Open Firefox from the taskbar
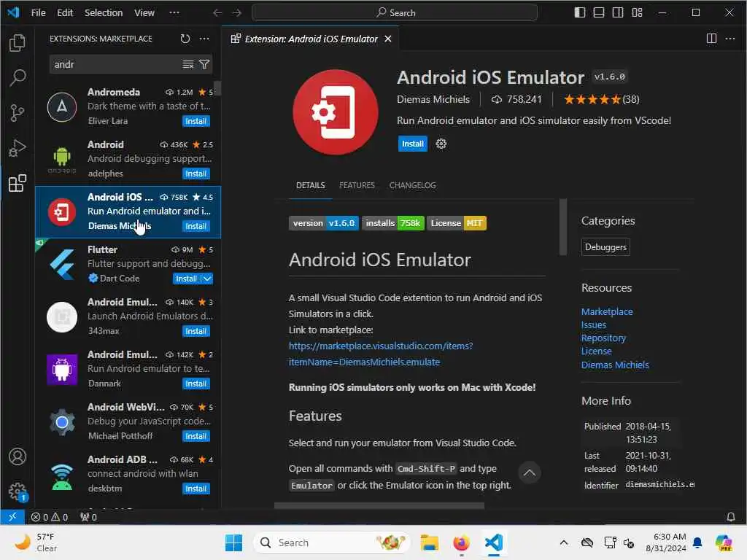Viewport: 747px width, 560px height. (461, 542)
